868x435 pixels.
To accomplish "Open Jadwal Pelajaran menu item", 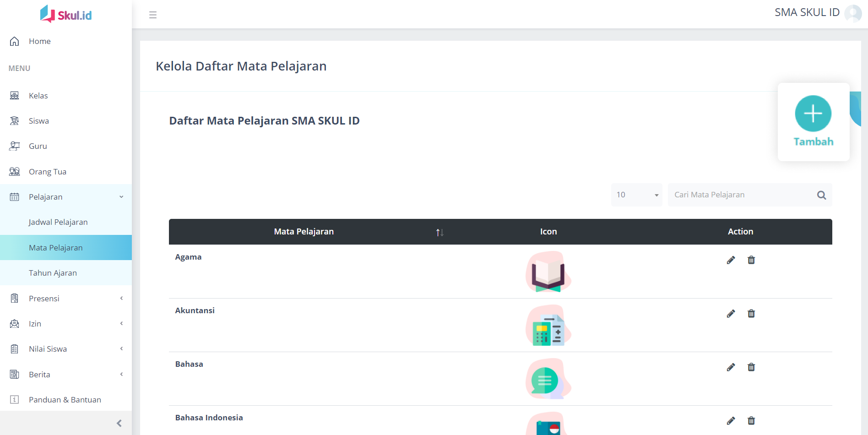I will pos(58,222).
